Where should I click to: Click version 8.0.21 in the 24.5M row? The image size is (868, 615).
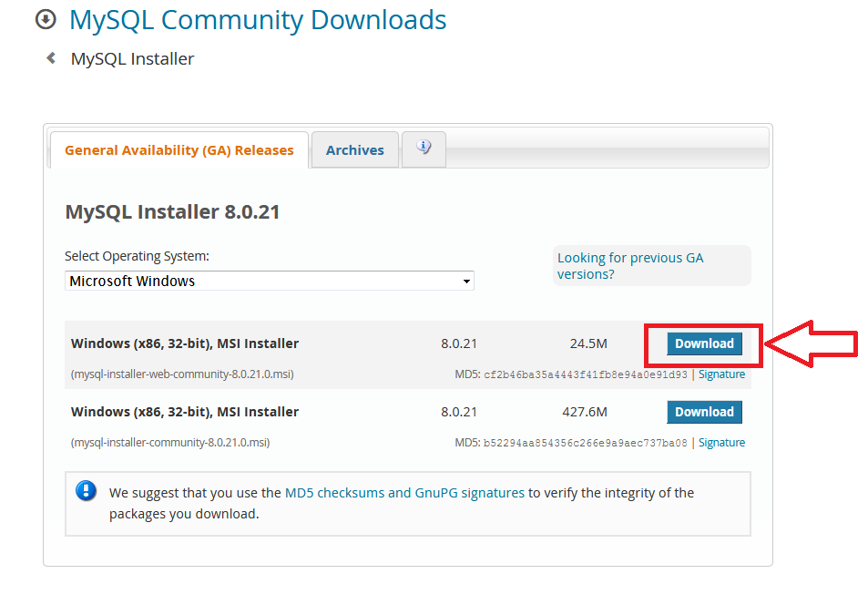pos(459,343)
